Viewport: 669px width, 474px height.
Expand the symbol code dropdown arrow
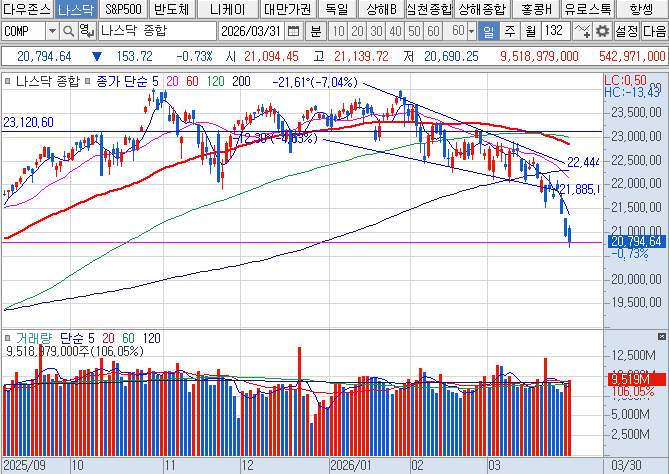pyautogui.click(x=52, y=31)
